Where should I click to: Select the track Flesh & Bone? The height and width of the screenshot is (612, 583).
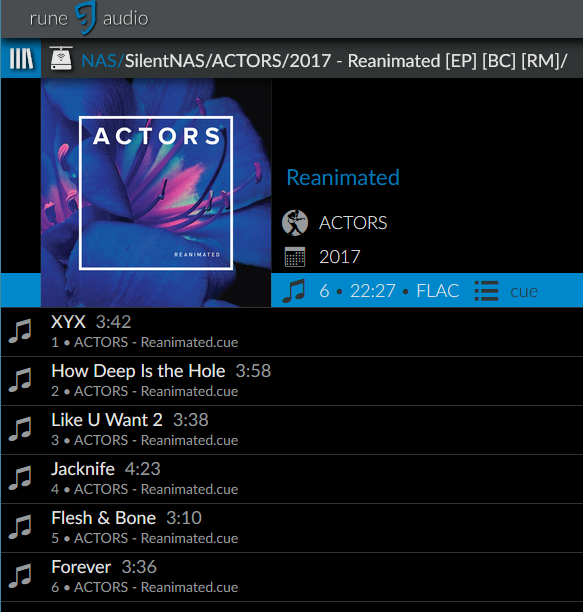[292, 528]
